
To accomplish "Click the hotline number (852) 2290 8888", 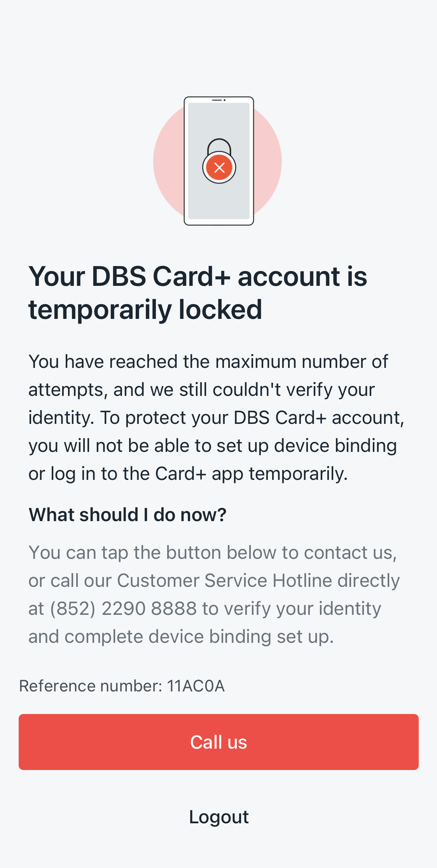I will pos(123,609).
